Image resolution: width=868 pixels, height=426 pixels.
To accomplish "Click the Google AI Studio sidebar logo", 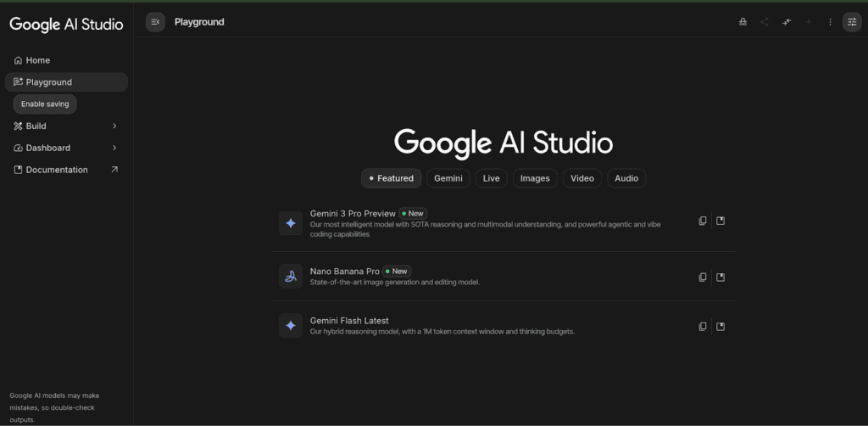I will (x=66, y=25).
